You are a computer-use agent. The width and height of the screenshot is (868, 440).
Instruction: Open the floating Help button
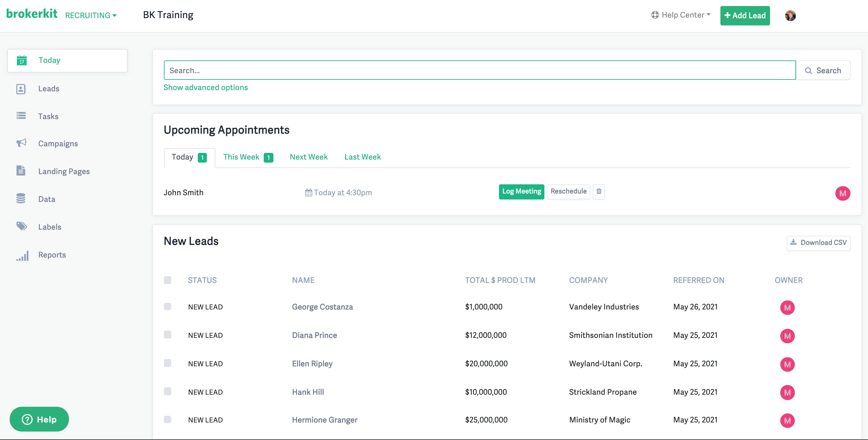[39, 419]
